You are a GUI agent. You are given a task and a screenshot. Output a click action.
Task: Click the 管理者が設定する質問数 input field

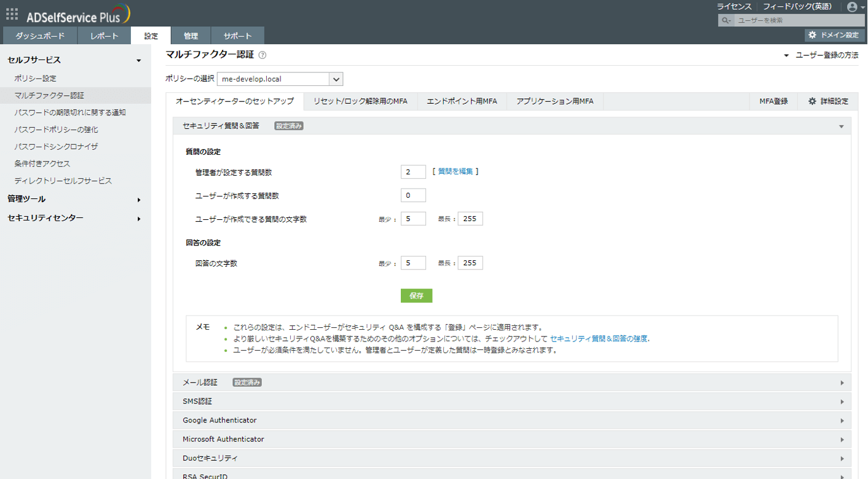point(414,172)
